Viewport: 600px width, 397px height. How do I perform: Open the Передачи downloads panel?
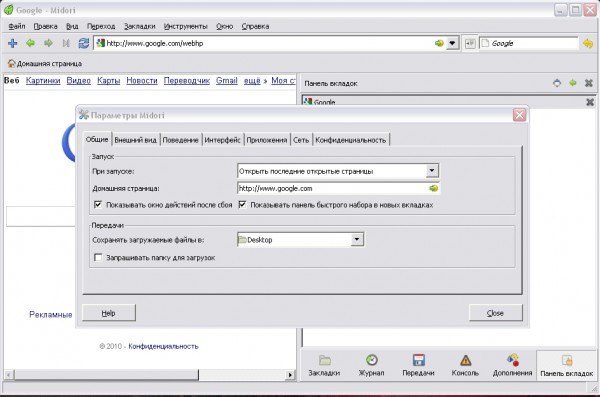coord(418,366)
